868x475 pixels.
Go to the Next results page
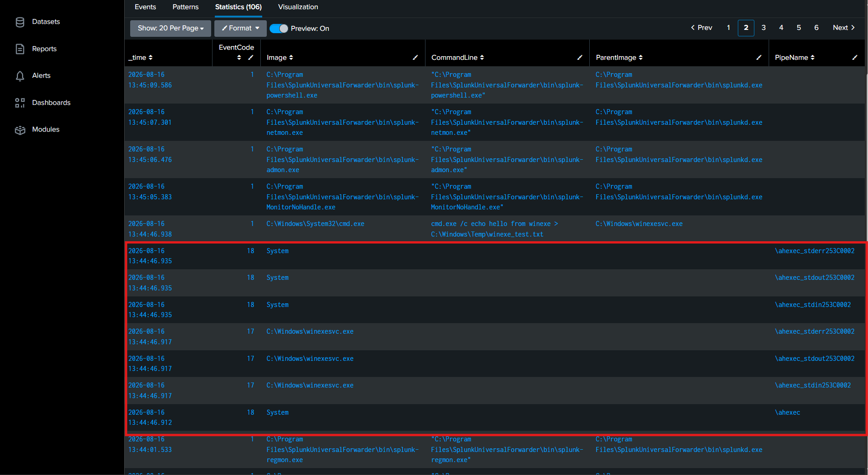tap(844, 28)
